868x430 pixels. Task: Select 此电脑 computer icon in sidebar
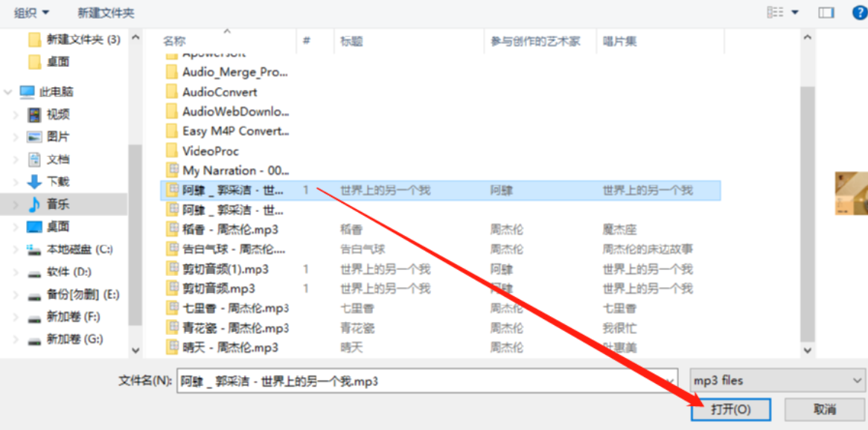click(x=27, y=92)
